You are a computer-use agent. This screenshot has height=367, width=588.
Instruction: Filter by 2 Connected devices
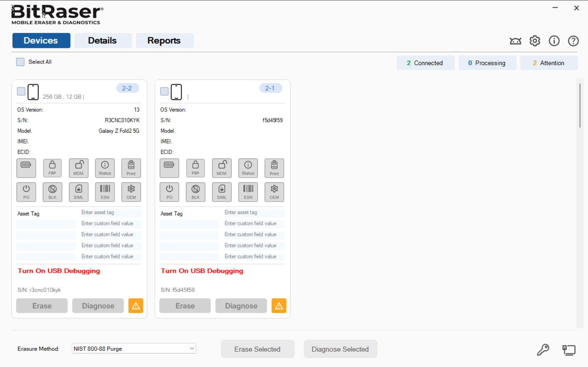click(x=425, y=63)
